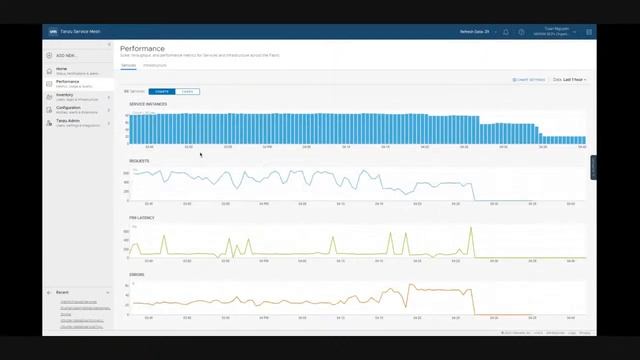Expand the Inventory submenu arrow
Viewport: 640px width, 360px height.
pos(109,98)
